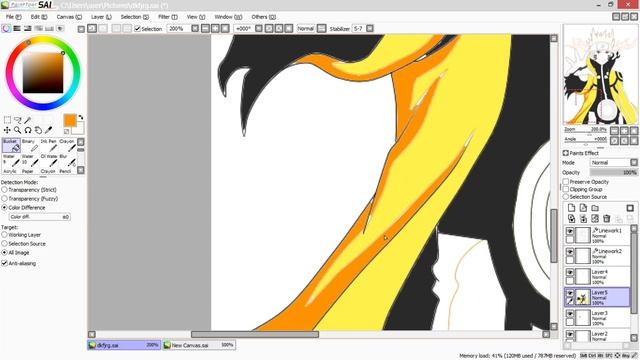Merge layer down
Image resolution: width=640 pixels, height=360 pixels.
point(583,219)
